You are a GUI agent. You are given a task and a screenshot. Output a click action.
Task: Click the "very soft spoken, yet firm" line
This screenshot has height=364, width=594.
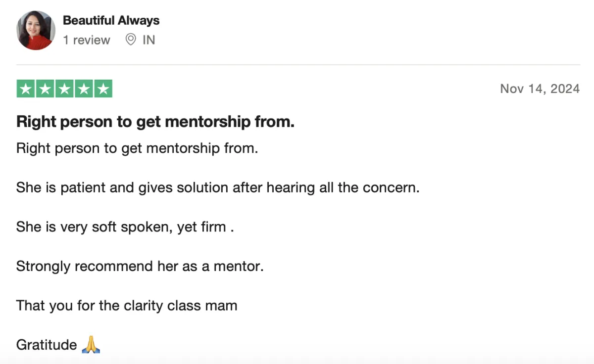[125, 227]
